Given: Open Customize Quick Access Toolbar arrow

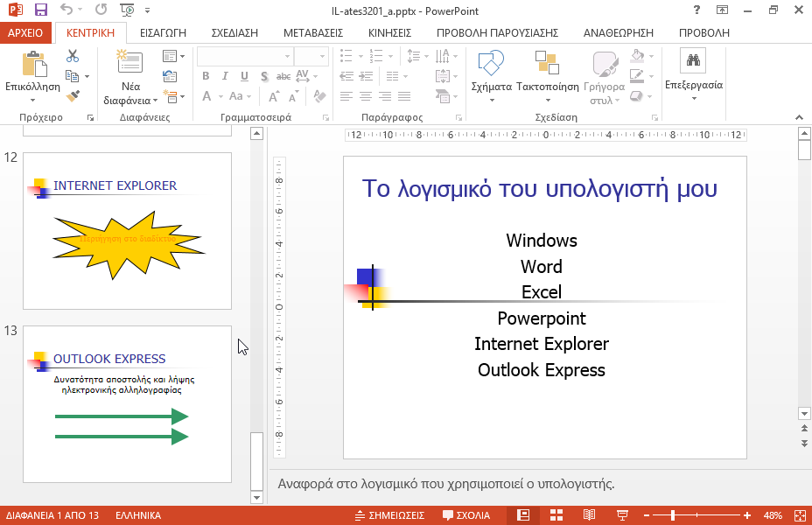Looking at the screenshot, I should tap(148, 10).
